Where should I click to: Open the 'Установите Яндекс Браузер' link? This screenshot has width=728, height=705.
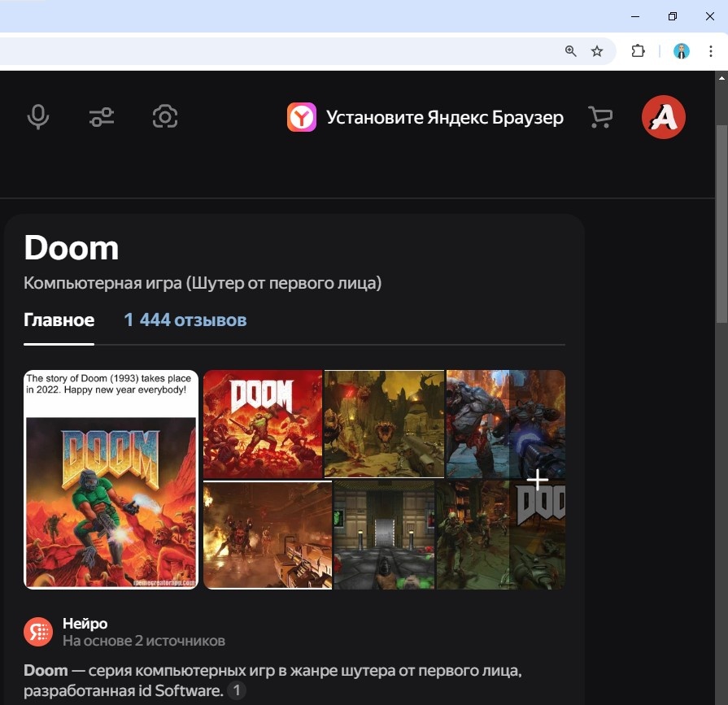tap(444, 117)
